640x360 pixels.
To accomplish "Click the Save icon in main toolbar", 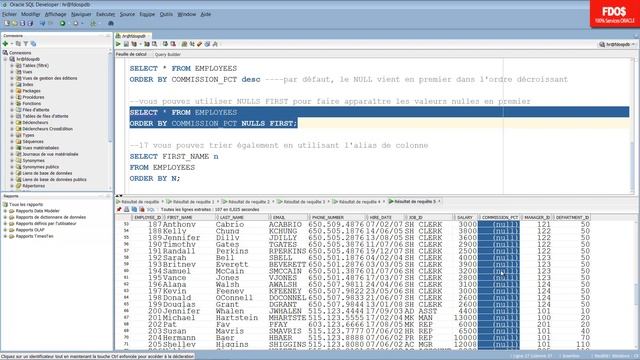I will coord(22,23).
